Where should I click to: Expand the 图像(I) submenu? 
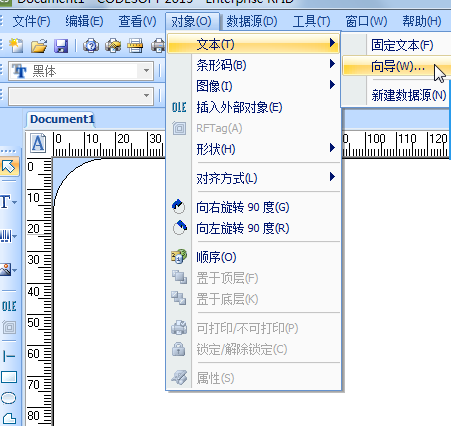253,86
